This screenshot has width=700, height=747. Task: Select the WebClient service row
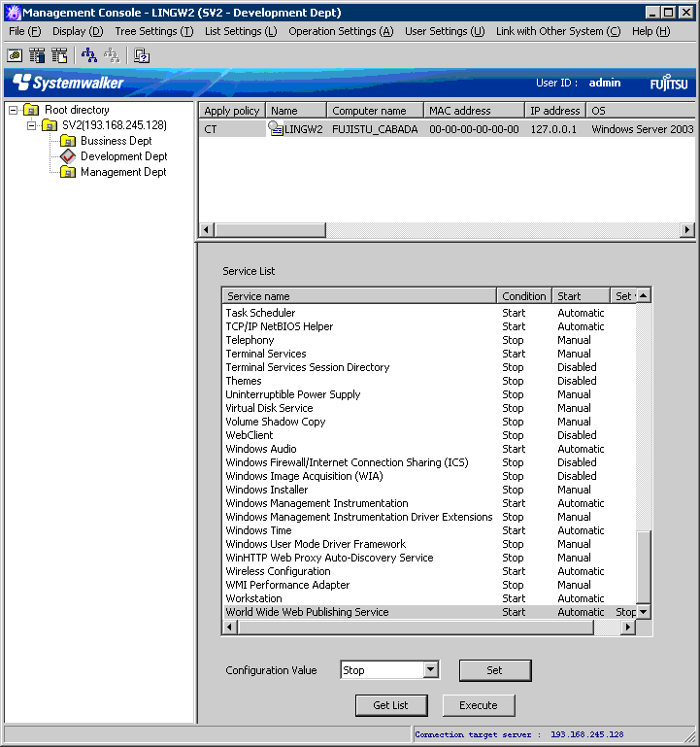(x=429, y=435)
